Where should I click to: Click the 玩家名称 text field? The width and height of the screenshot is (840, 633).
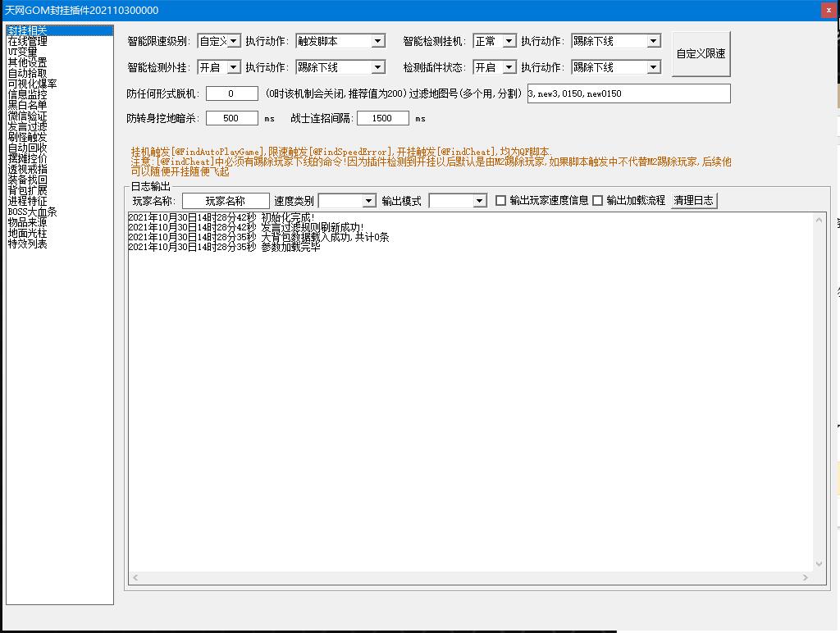click(226, 201)
